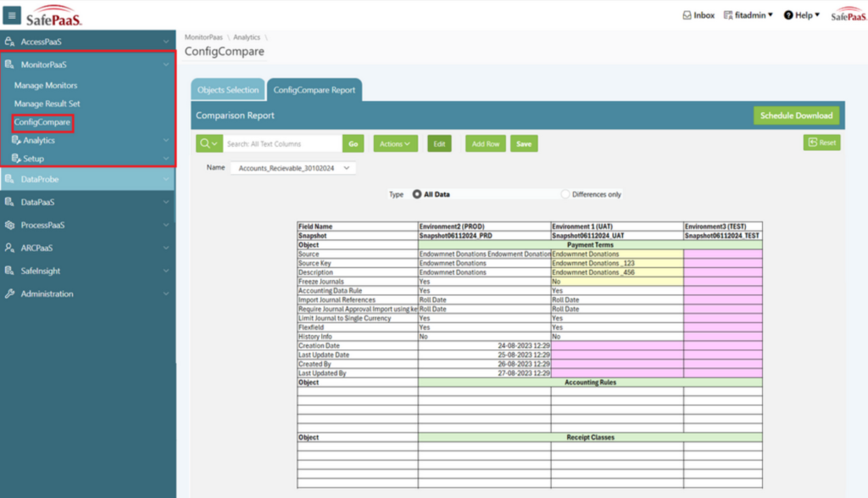868x498 pixels.
Task: Click the Accounting Rules object header row
Action: click(x=590, y=383)
